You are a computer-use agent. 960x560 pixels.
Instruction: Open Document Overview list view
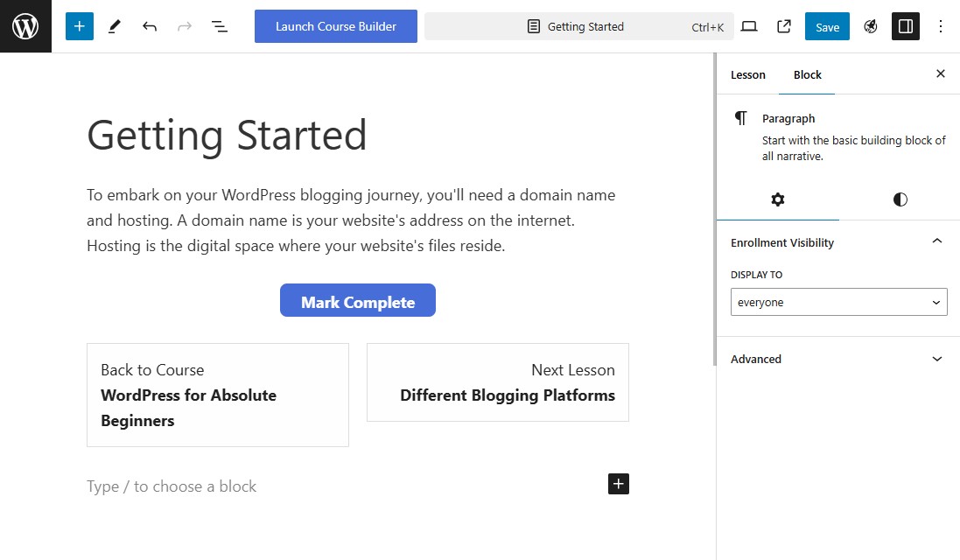pyautogui.click(x=219, y=26)
